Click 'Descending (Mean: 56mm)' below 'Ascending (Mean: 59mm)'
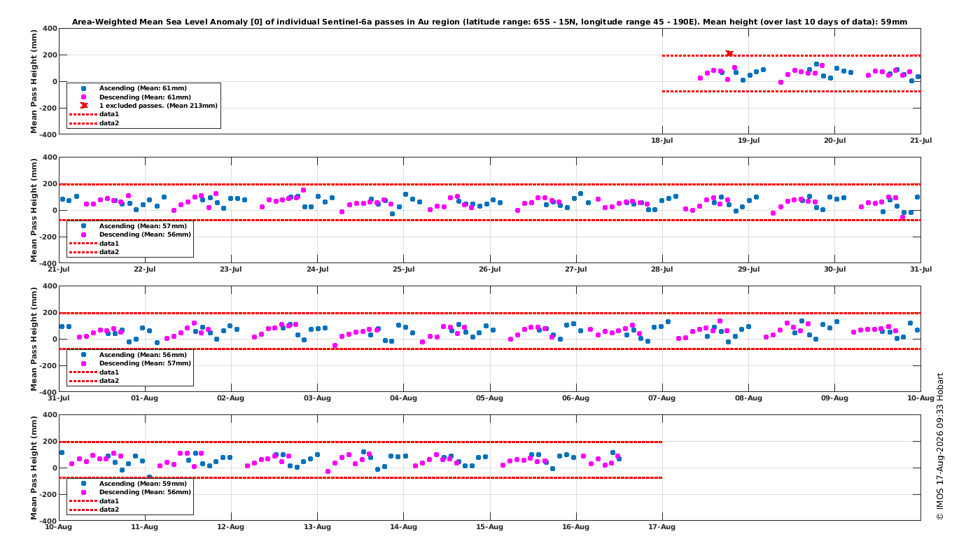The image size is (980, 560). (145, 492)
